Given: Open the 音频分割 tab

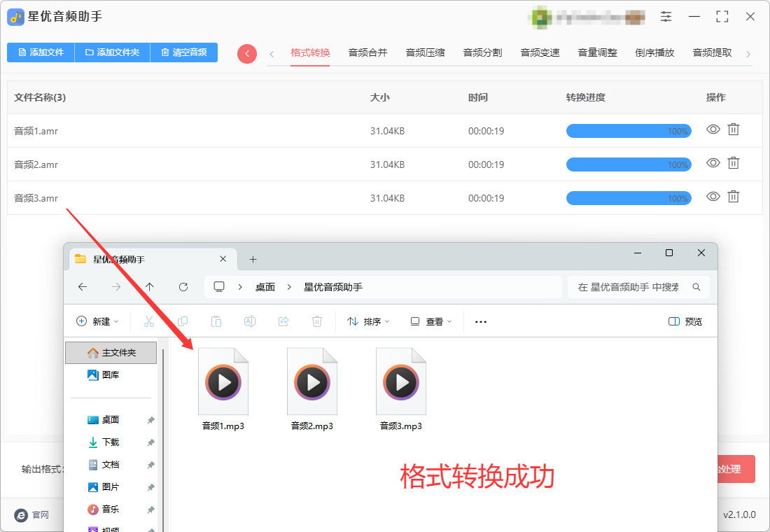Looking at the screenshot, I should (483, 52).
